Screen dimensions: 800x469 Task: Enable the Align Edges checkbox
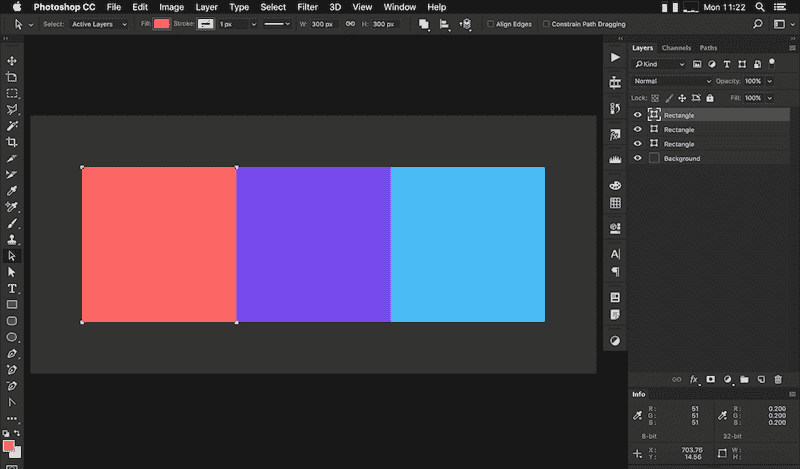(490, 24)
